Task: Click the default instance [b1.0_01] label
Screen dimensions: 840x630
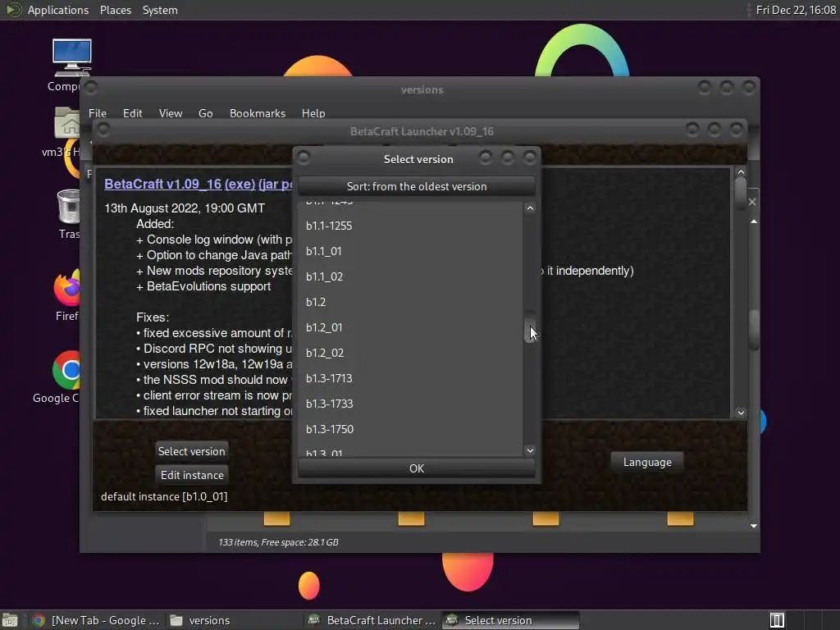Action: (164, 496)
